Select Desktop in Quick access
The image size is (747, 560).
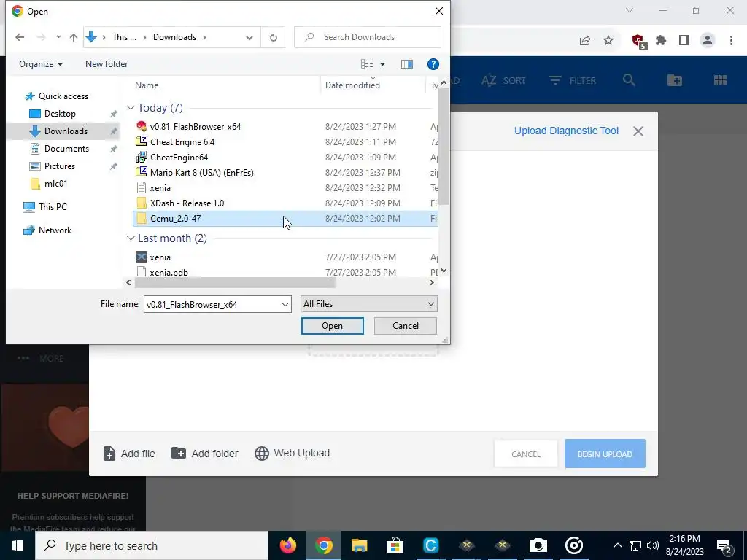tap(60, 113)
